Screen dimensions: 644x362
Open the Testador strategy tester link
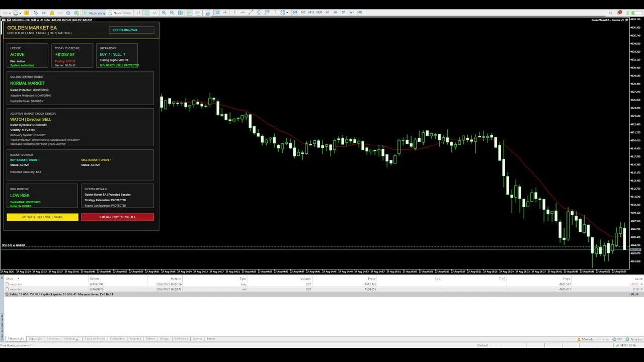click(x=634, y=339)
